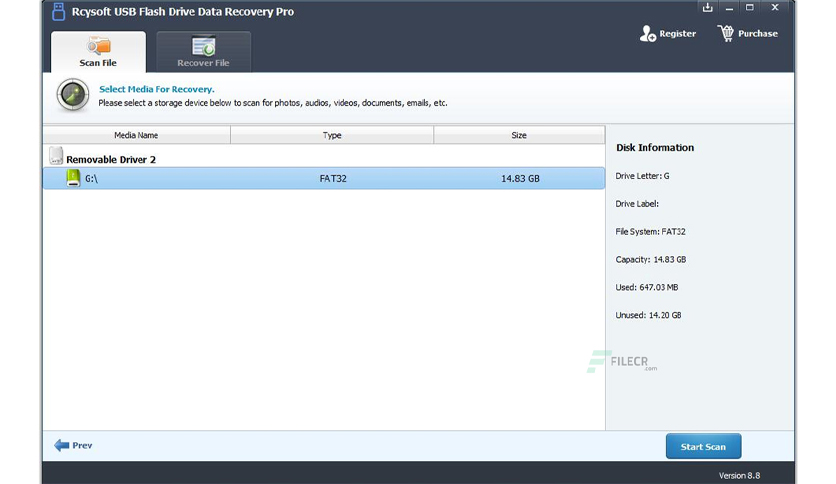Click Used: 647.03 MB text

point(647,287)
